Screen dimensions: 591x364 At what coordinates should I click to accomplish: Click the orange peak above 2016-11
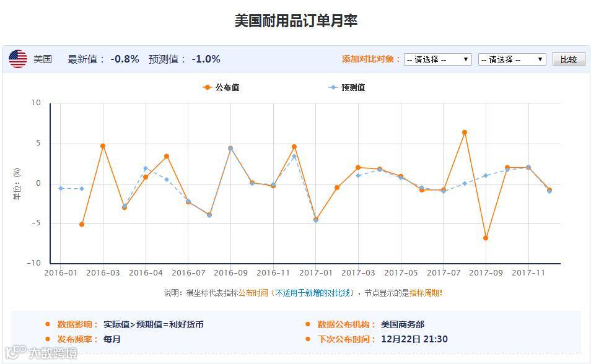(x=294, y=147)
